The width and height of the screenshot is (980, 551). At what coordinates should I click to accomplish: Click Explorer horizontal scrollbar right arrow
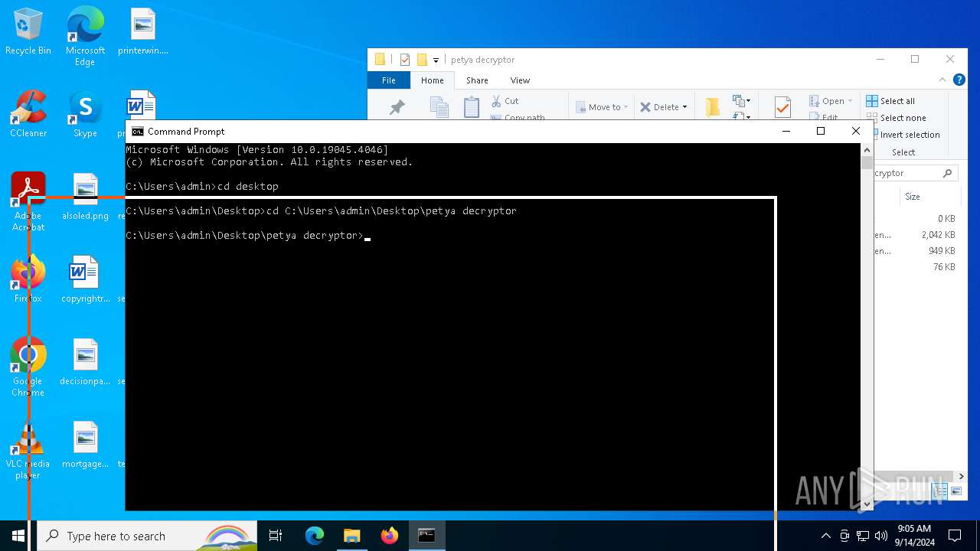(962, 476)
